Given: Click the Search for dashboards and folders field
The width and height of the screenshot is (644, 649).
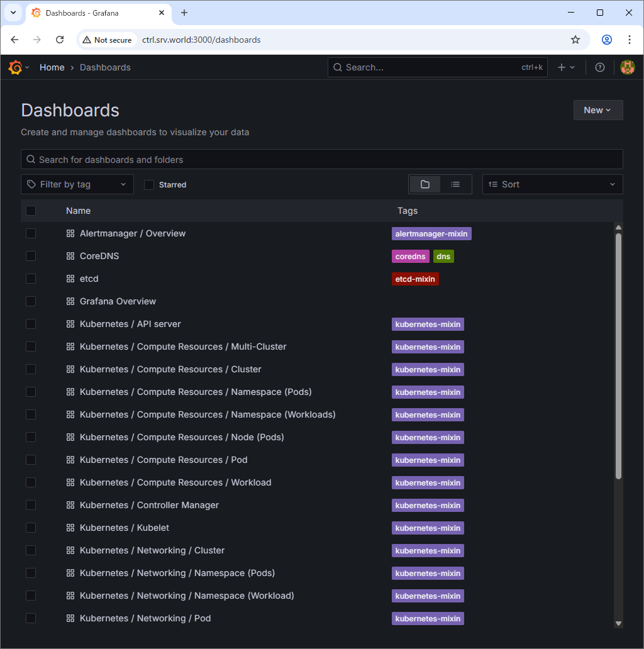Looking at the screenshot, I should click(321, 159).
